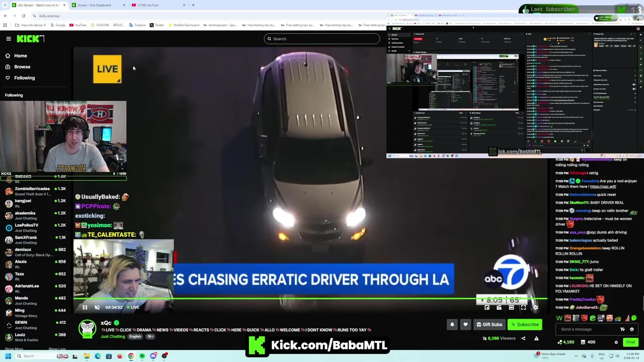The image size is (644, 362).
Task: Toggle notification bell for xQc
Action: tap(452, 325)
